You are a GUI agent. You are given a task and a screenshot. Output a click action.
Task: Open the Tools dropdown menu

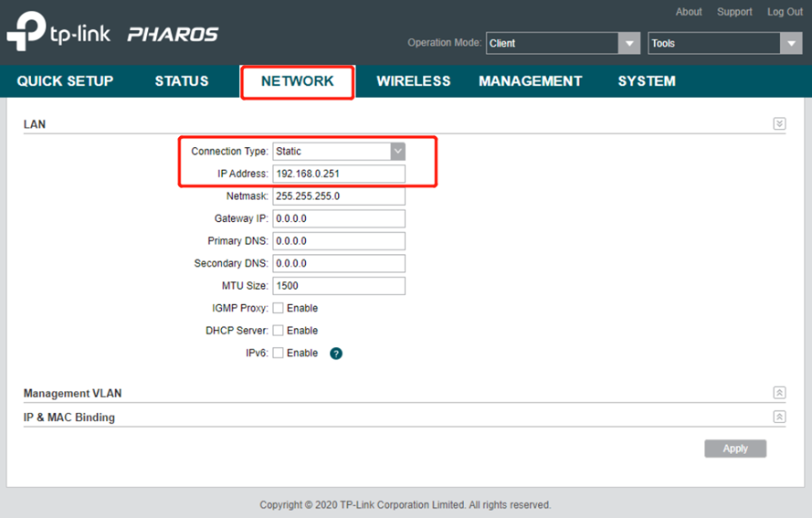click(725, 43)
